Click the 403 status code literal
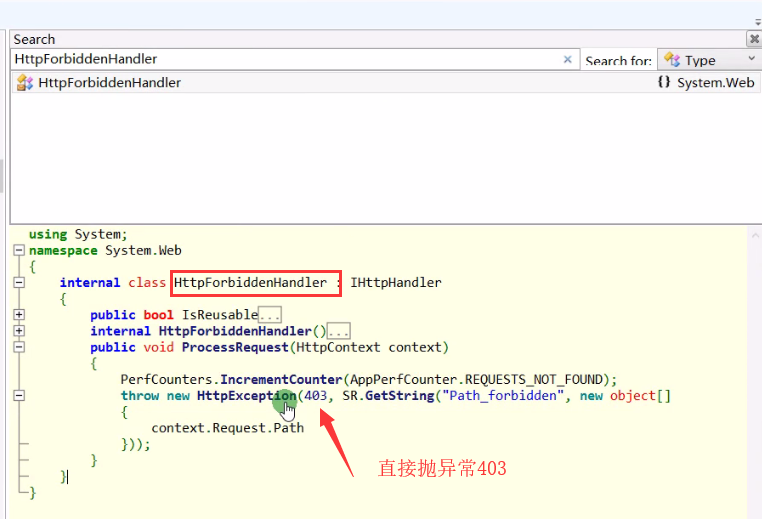This screenshot has width=762, height=519. tap(315, 396)
